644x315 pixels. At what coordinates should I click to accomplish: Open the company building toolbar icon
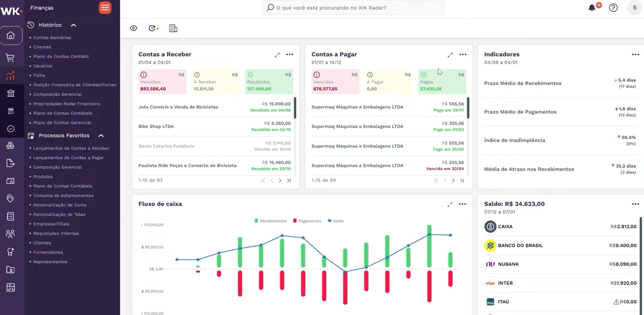click(173, 28)
